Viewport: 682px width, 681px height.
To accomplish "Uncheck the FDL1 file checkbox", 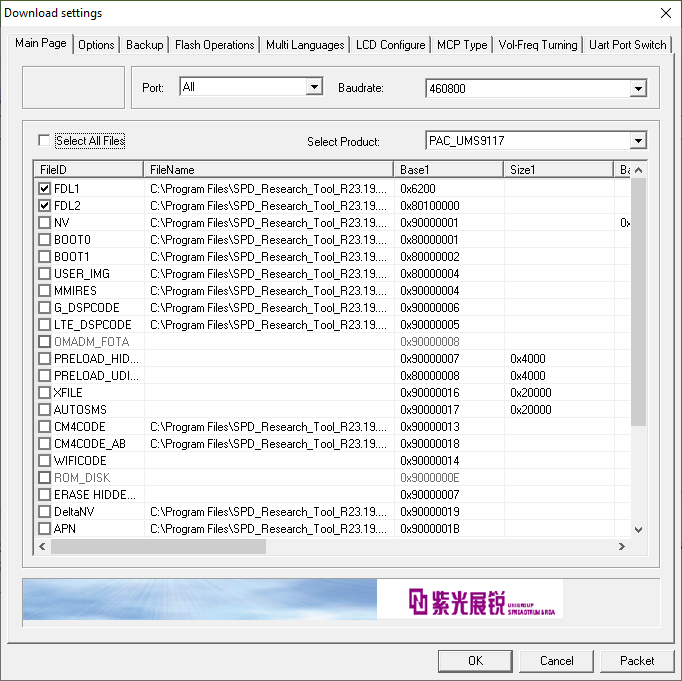I will tap(44, 188).
